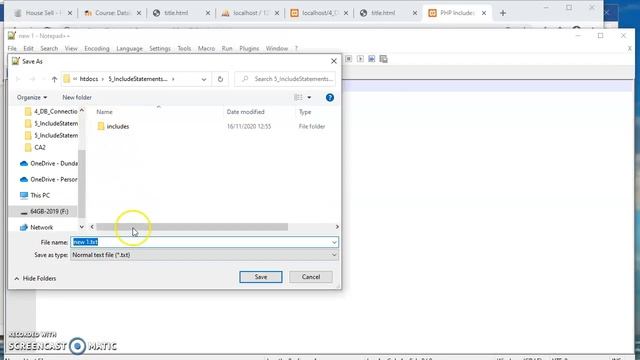Image resolution: width=640 pixels, height=360 pixels.
Task: Expand the File name dropdown list
Action: tap(334, 242)
